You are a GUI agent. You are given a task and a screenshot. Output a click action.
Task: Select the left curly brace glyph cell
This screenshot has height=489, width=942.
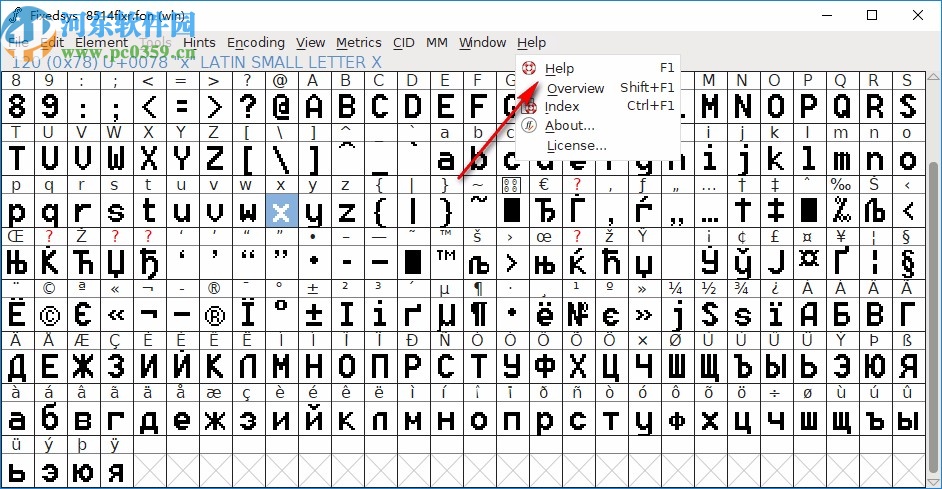pos(380,211)
